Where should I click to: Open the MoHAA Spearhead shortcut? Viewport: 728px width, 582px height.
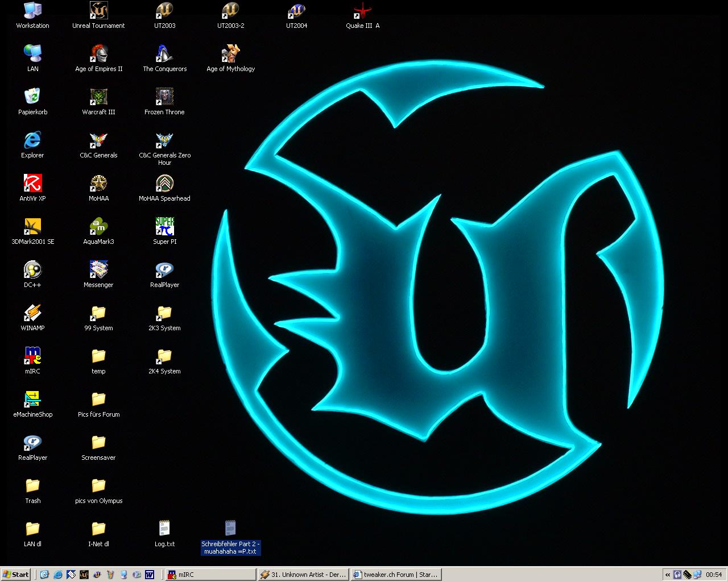pos(164,184)
